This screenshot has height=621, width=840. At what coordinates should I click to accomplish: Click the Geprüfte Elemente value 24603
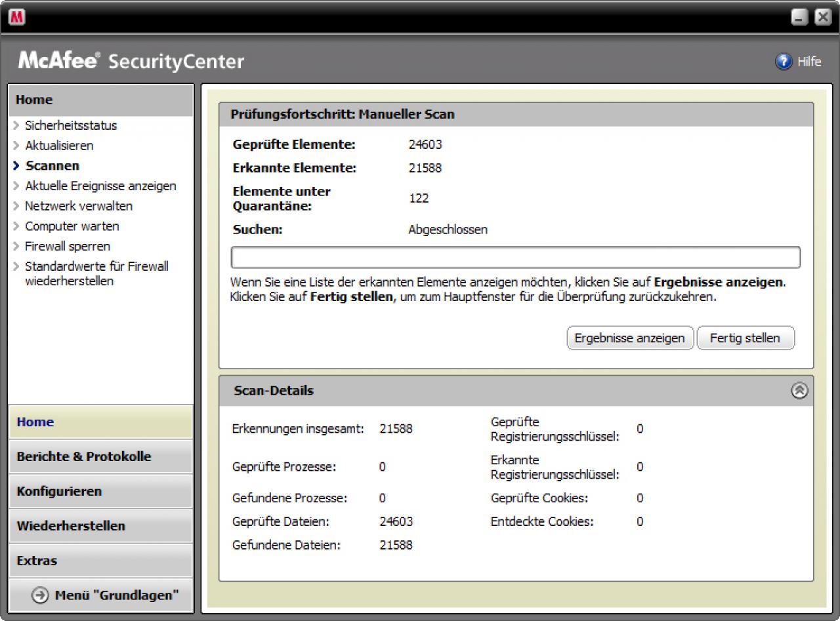point(425,145)
